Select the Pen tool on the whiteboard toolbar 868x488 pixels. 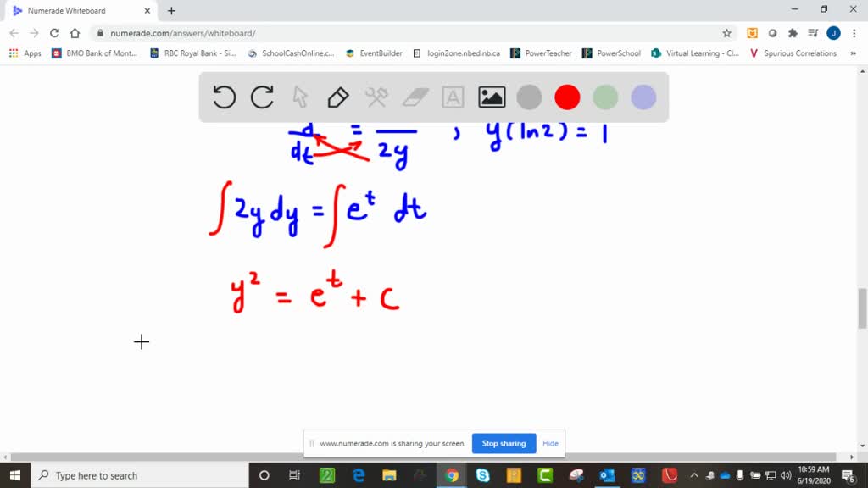pos(338,97)
